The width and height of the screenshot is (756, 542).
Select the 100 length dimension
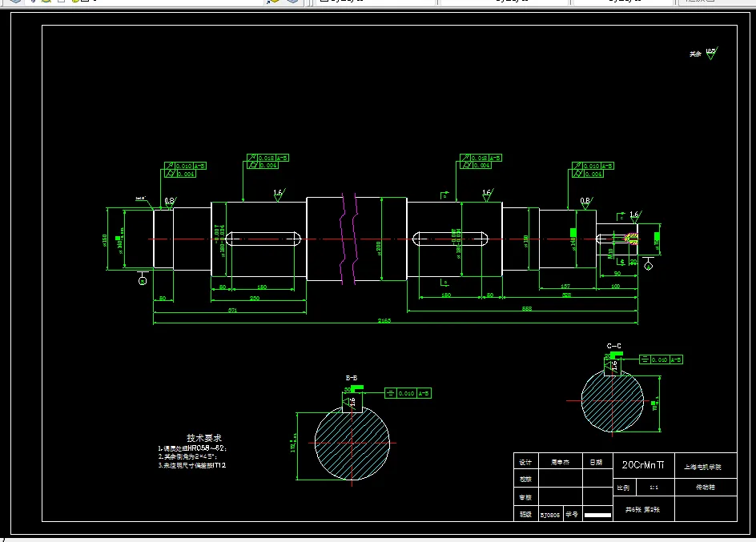[616, 286]
